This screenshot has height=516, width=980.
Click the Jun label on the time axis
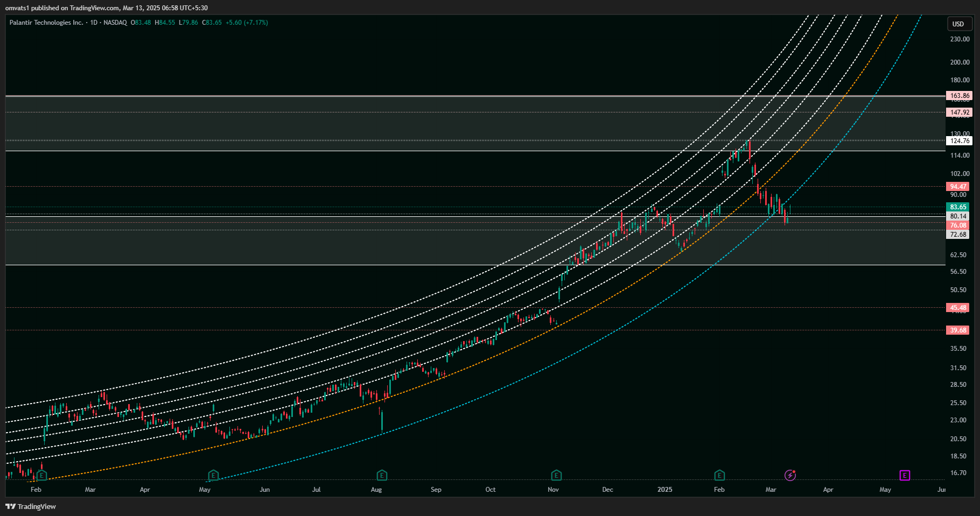264,490
